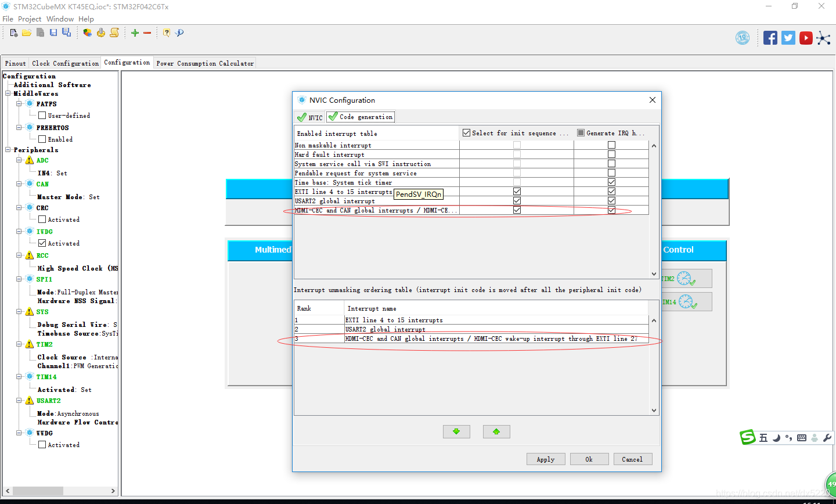This screenshot has width=836, height=504.
Task: Click scroll-right arrow of tree horizontal scrollbar
Action: tap(113, 491)
